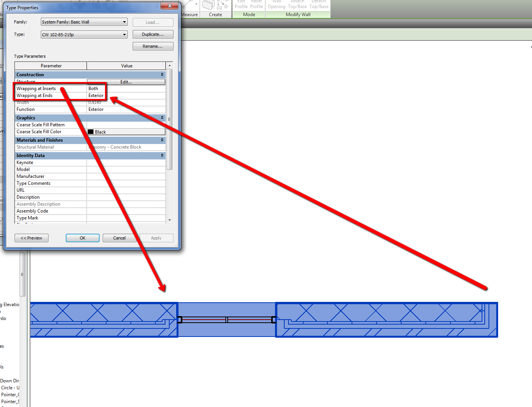Click the Type Comments value field
The width and height of the screenshot is (532, 407).
tap(126, 183)
